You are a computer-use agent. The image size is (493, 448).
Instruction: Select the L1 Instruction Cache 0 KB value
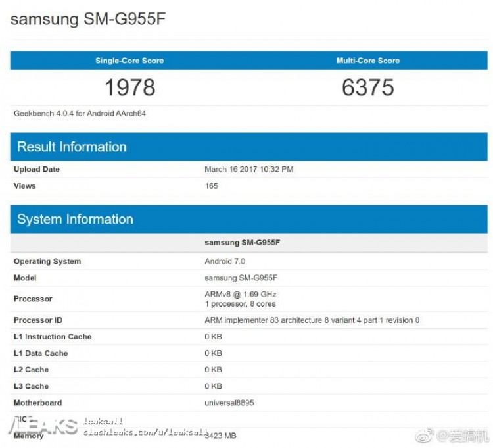[213, 337]
